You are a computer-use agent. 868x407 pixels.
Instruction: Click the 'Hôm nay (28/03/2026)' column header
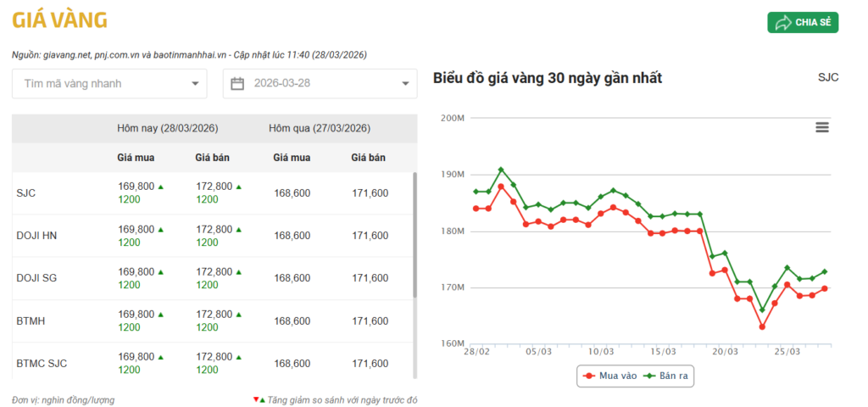(x=168, y=129)
